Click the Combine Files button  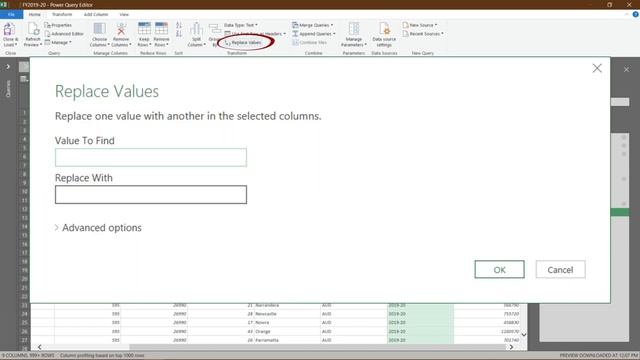point(309,42)
